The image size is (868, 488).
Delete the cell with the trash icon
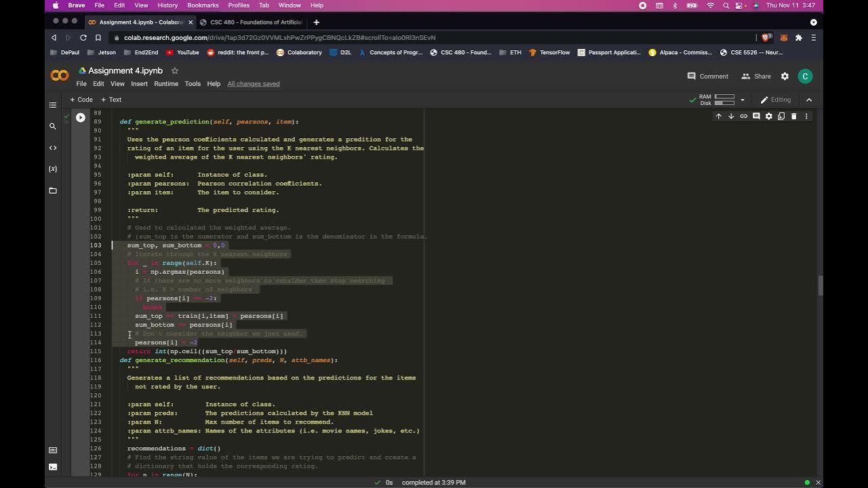click(x=793, y=116)
